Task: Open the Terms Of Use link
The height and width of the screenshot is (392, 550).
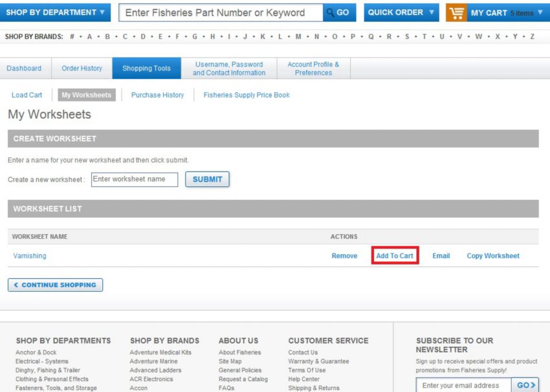Action: tap(307, 370)
